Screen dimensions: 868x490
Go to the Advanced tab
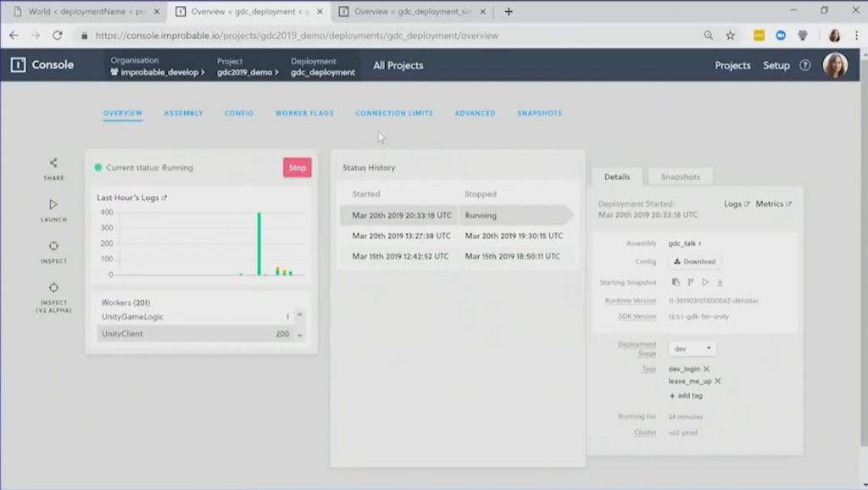click(475, 113)
